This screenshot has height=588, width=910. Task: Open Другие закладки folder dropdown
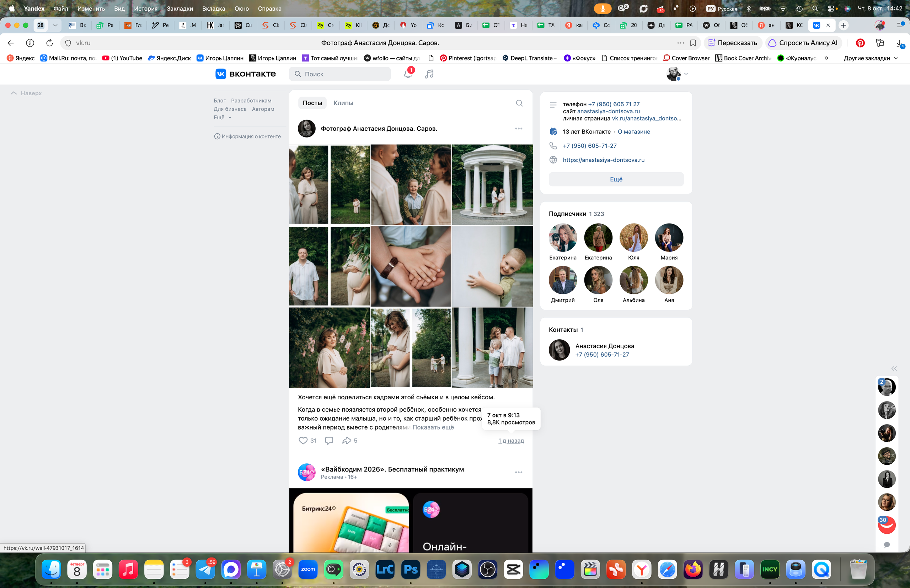pos(870,58)
